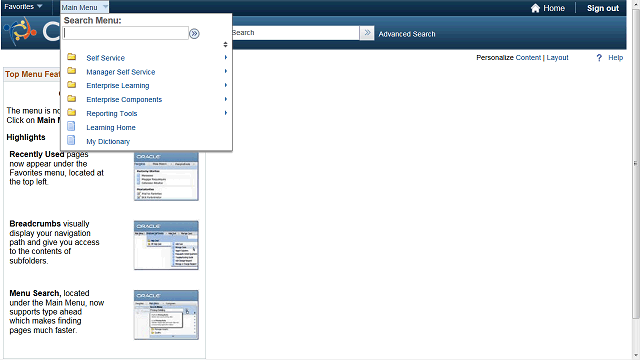The height and width of the screenshot is (360, 640).
Task: Focus the Search Menu text field
Action: [x=126, y=33]
